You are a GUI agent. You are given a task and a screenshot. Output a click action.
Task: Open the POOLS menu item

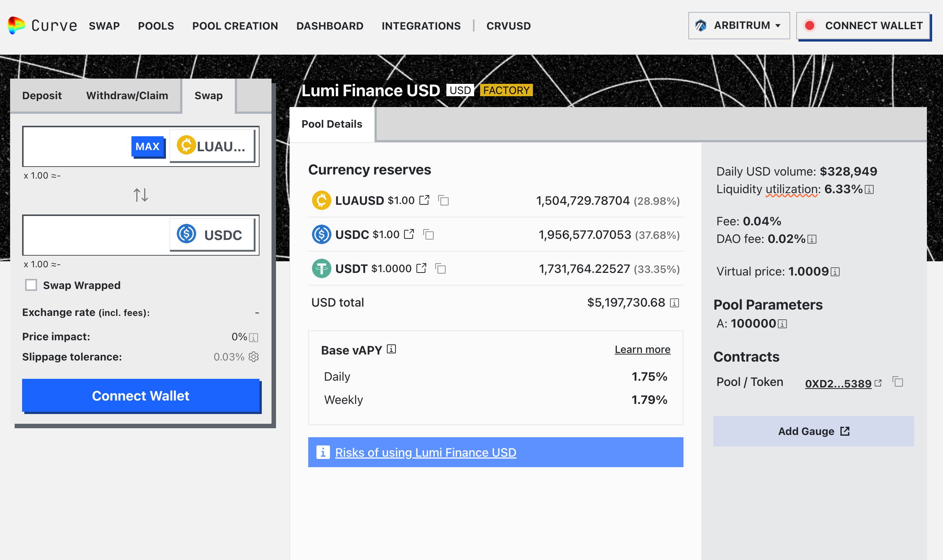coord(155,26)
